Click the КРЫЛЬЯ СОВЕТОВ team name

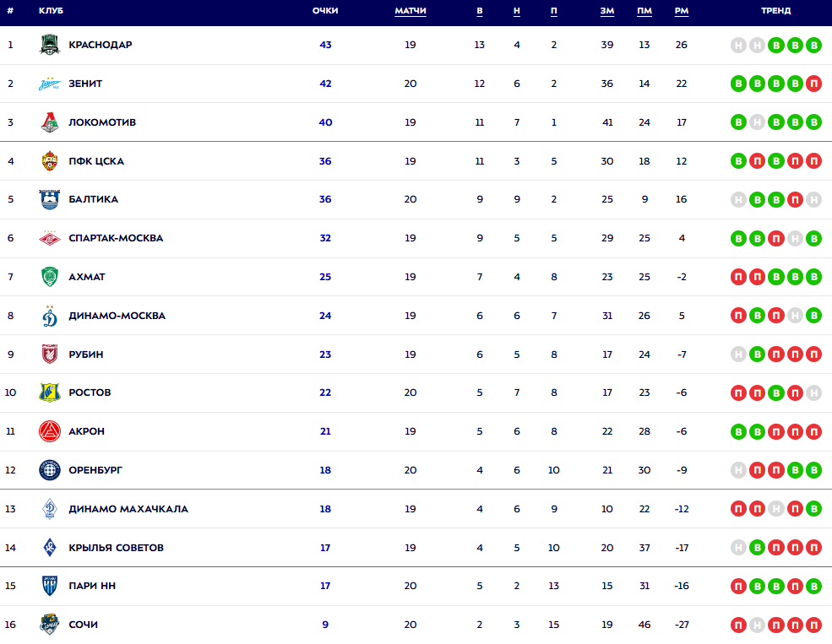pyautogui.click(x=116, y=548)
